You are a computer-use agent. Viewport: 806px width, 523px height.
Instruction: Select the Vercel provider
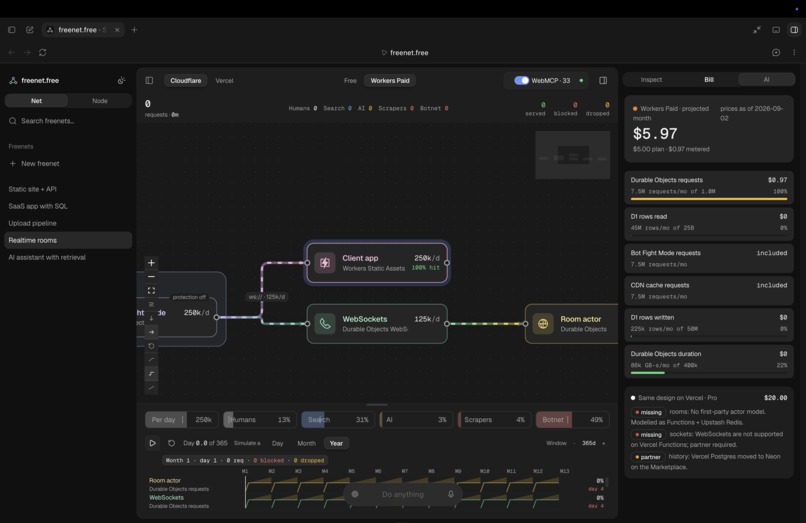click(224, 81)
